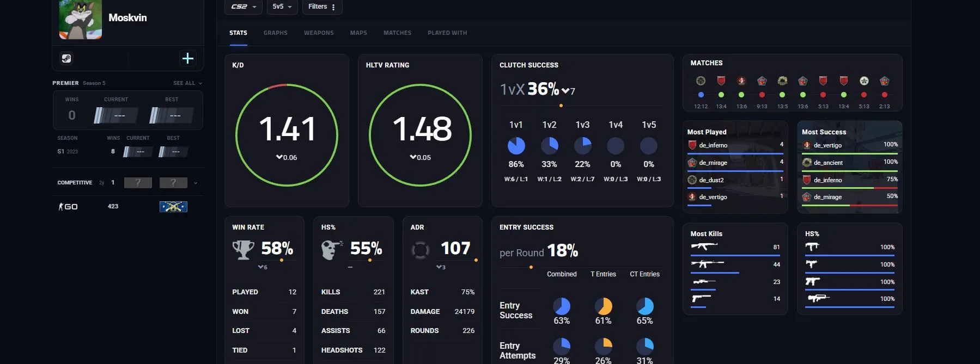Click the CT Entries success chart showing 65%

coord(645,306)
